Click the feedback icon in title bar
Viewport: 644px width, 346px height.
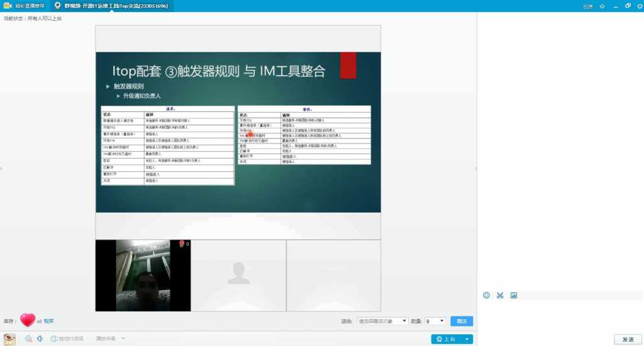(x=588, y=6)
